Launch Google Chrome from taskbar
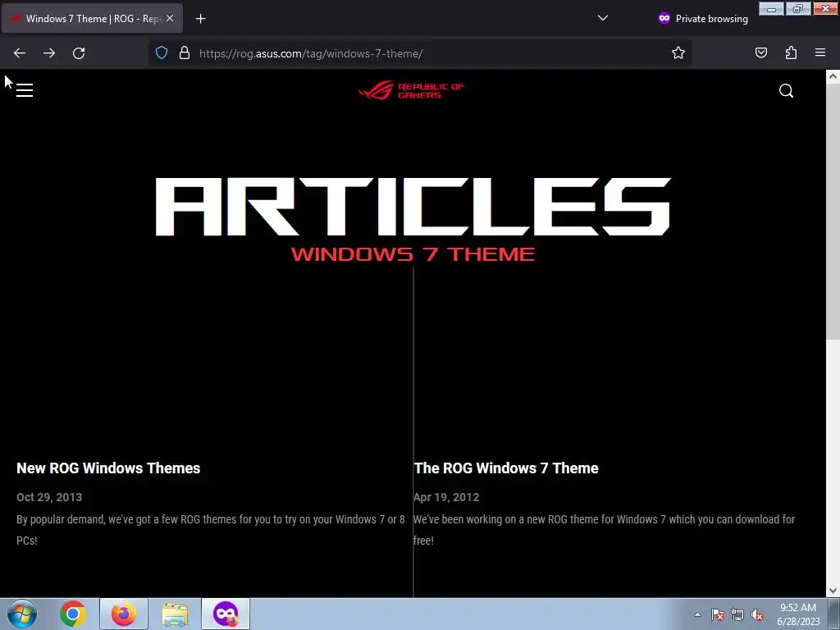This screenshot has height=630, width=840. [73, 614]
